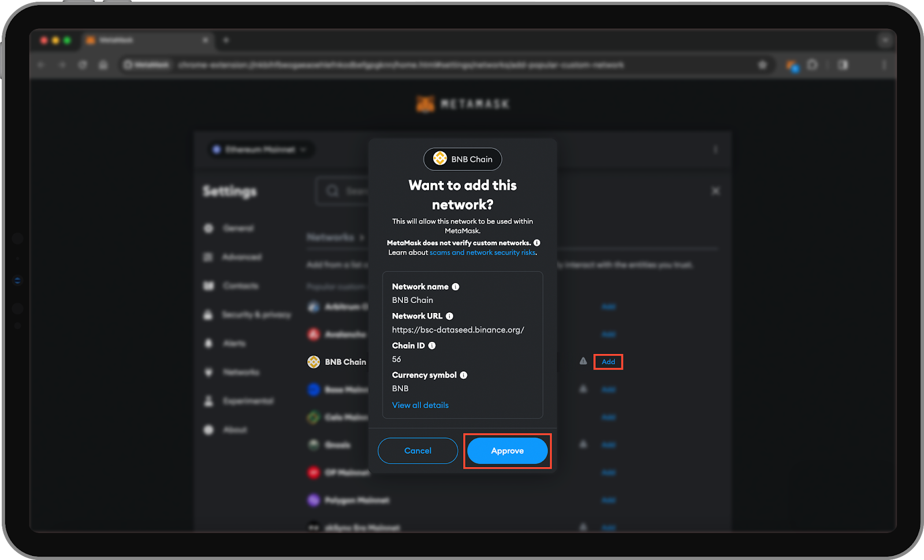Select the Chain ID value 56
The image size is (924, 560).
pyautogui.click(x=397, y=359)
